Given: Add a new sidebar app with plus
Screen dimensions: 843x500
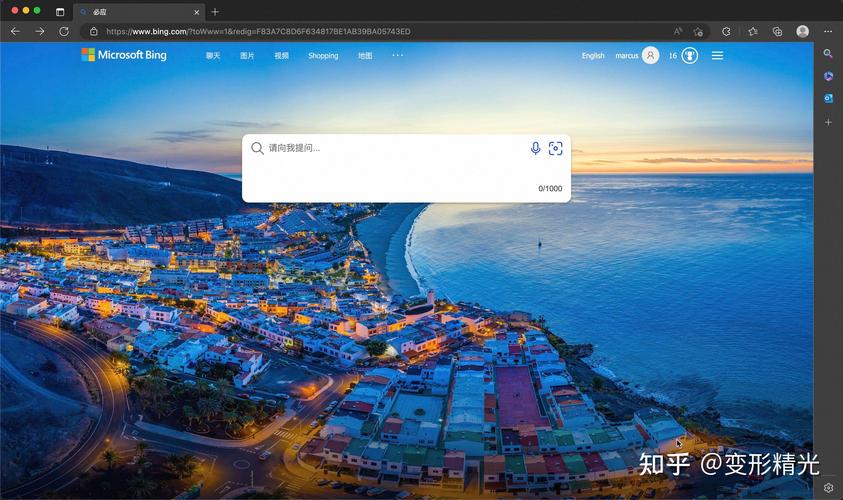Looking at the screenshot, I should pyautogui.click(x=828, y=122).
